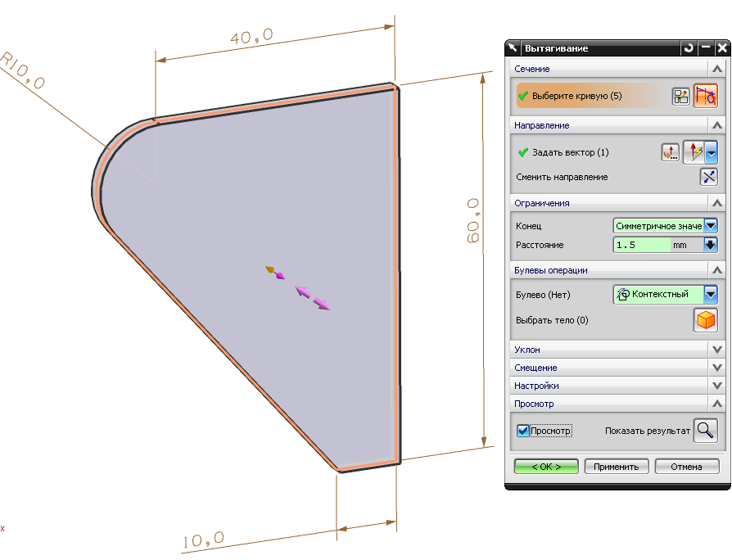Screen dimensions: 732x560
Task: Select the 10,0 dimension
Action: coord(203,540)
